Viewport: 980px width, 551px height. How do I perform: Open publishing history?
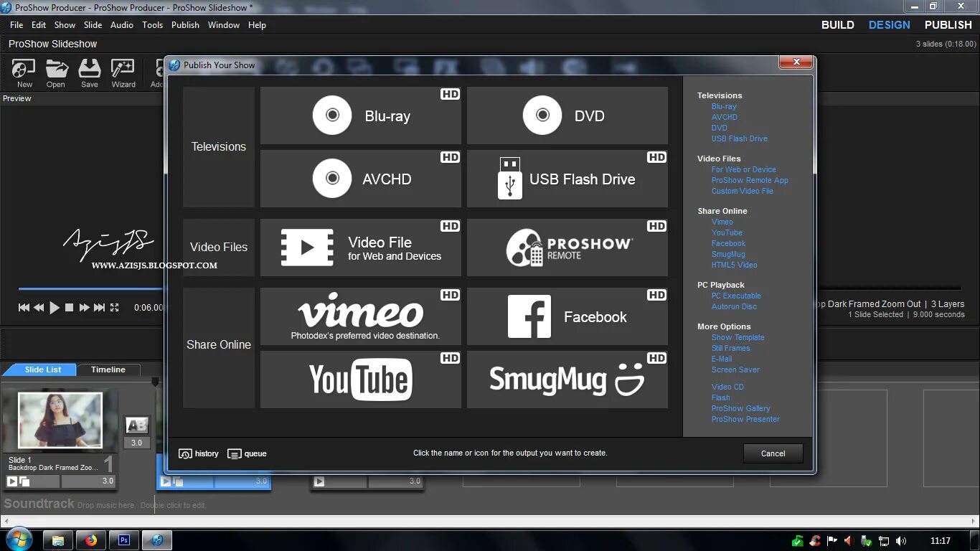click(x=199, y=453)
